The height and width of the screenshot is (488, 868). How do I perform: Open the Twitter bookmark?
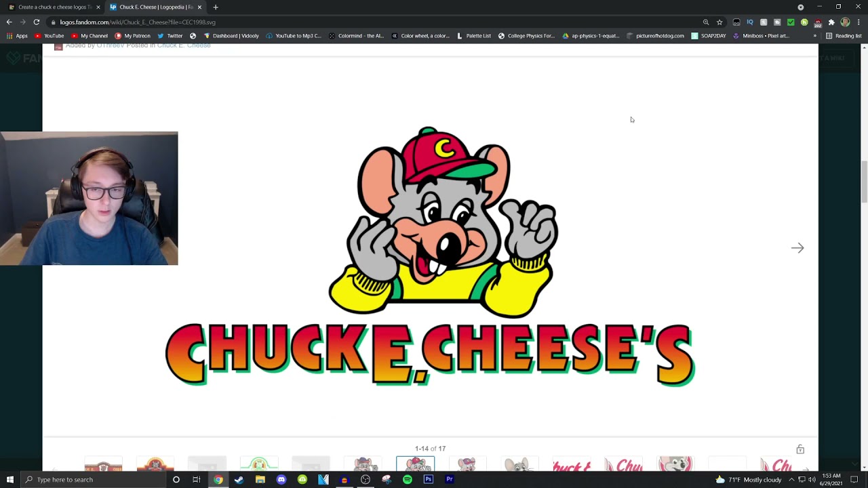tap(170, 36)
